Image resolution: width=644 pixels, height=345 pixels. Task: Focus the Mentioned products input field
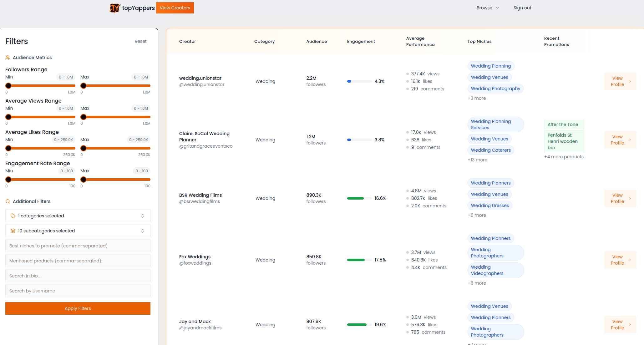(x=78, y=261)
